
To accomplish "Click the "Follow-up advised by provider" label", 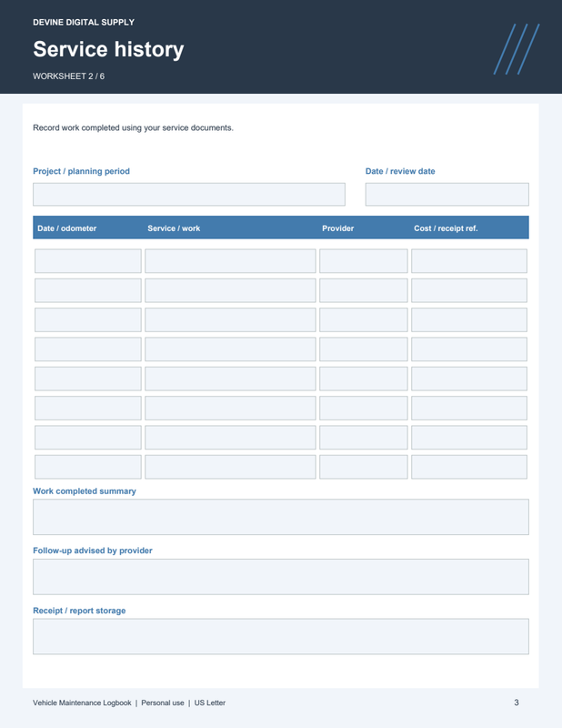I will click(x=93, y=551).
